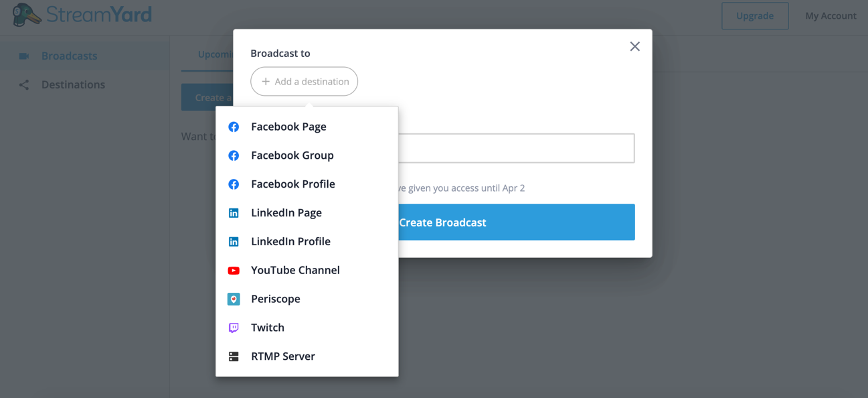Select the Facebook Page destination icon
This screenshot has height=398, width=868.
pos(234,126)
